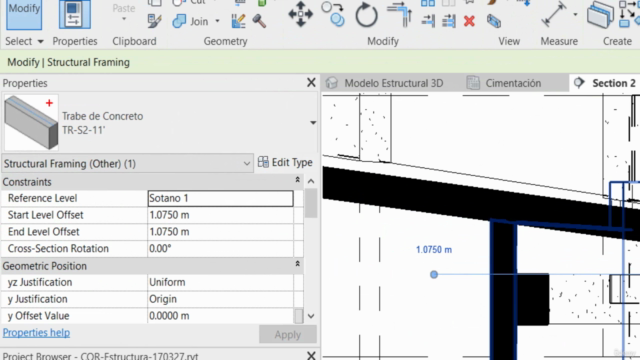The image size is (640, 360).
Task: Activate the Move tool arrows icon
Action: coord(301,14)
